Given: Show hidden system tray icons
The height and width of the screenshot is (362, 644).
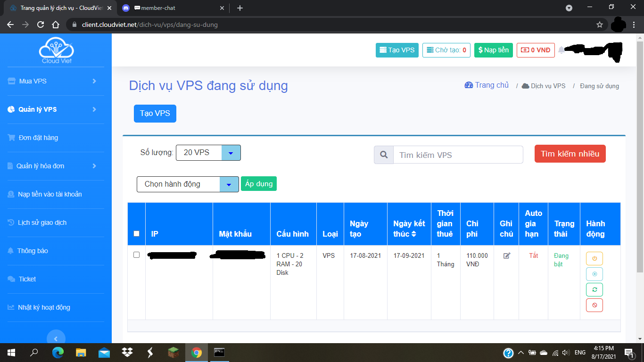Looking at the screenshot, I should point(521,353).
